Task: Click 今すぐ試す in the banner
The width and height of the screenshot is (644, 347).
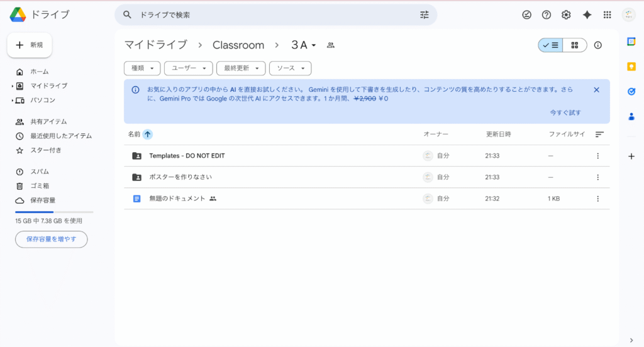Action: (x=565, y=113)
